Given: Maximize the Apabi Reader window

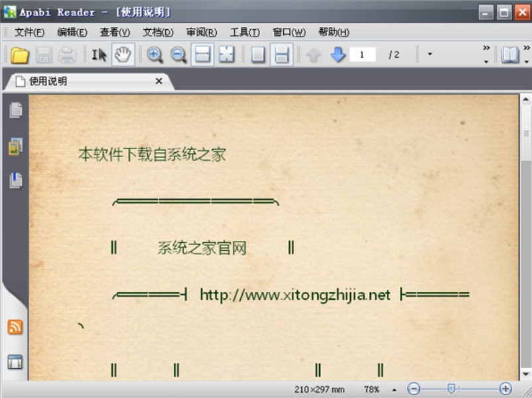Looking at the screenshot, I should coord(504,13).
